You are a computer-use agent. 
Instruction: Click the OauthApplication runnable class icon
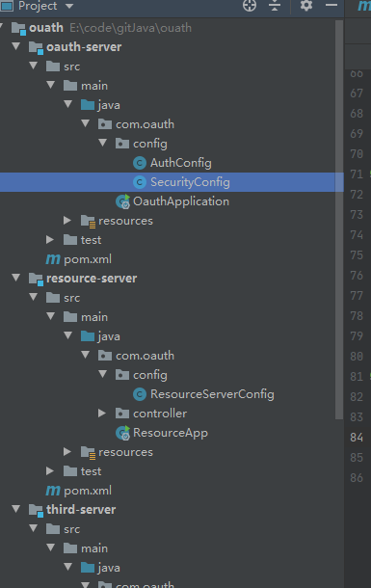click(x=122, y=201)
